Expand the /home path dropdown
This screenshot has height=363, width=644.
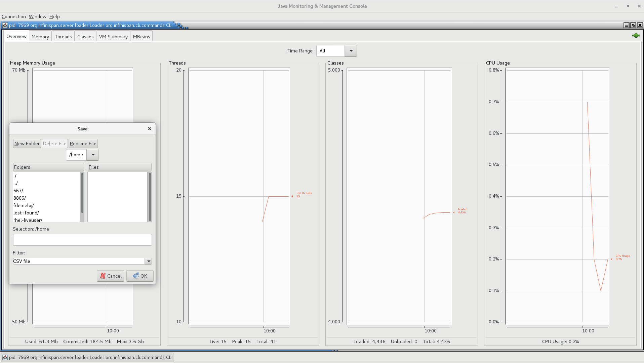[93, 155]
